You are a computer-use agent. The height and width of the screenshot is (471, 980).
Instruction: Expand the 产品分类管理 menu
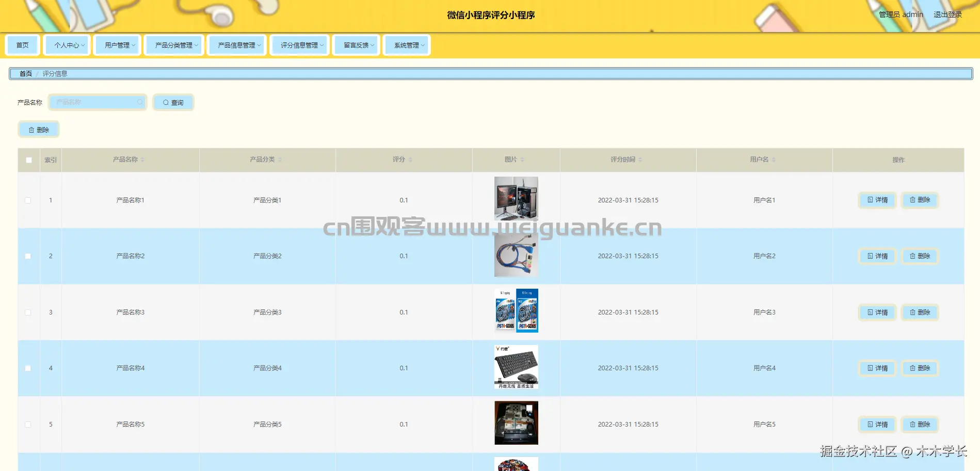tap(174, 45)
